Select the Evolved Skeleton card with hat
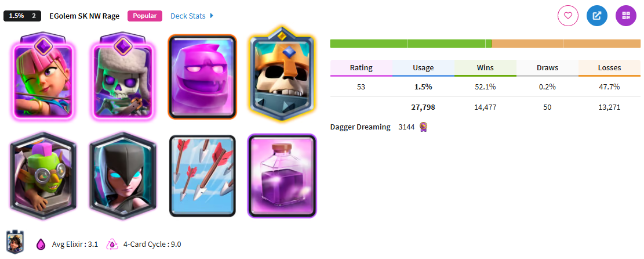This screenshot has height=259, width=644. (122, 77)
